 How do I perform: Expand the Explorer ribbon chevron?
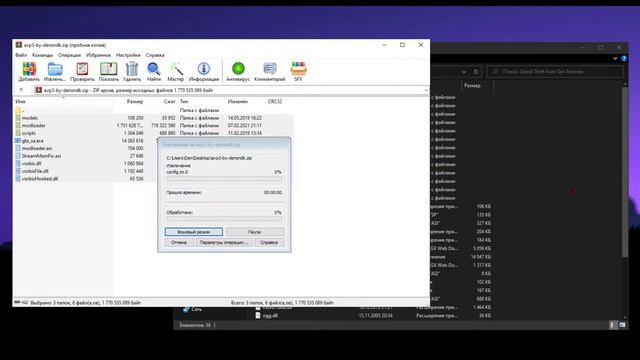click(x=615, y=58)
